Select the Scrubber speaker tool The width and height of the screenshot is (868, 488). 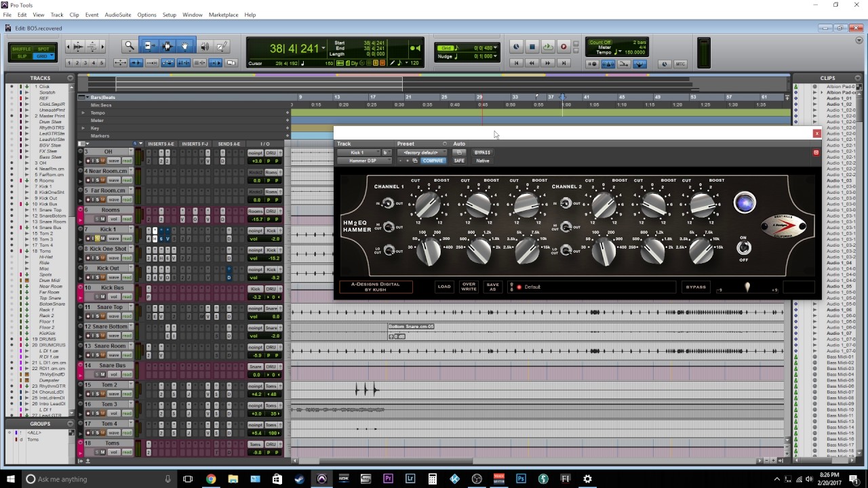tap(204, 46)
